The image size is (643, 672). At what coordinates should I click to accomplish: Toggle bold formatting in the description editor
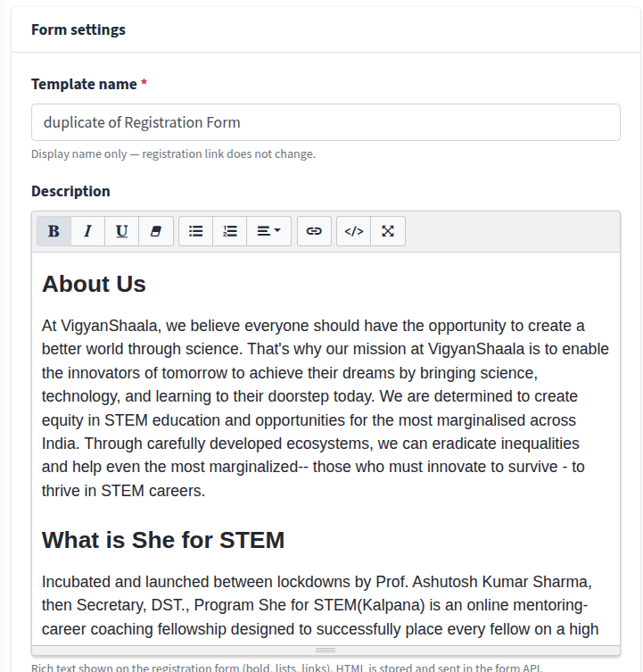click(x=54, y=231)
